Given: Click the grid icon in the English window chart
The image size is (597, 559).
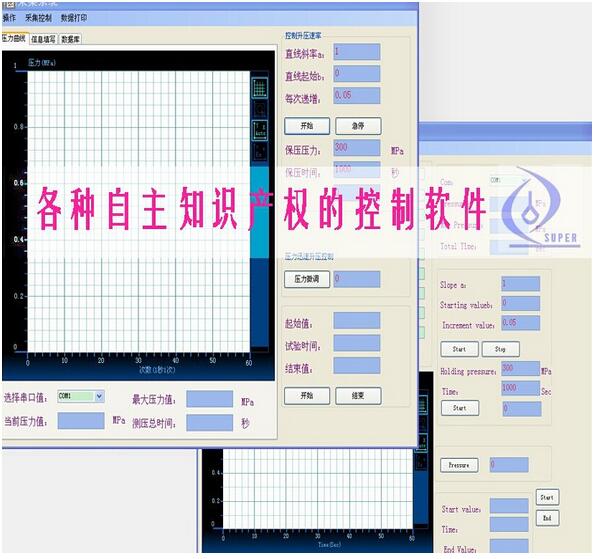Looking at the screenshot, I should pyautogui.click(x=422, y=405).
